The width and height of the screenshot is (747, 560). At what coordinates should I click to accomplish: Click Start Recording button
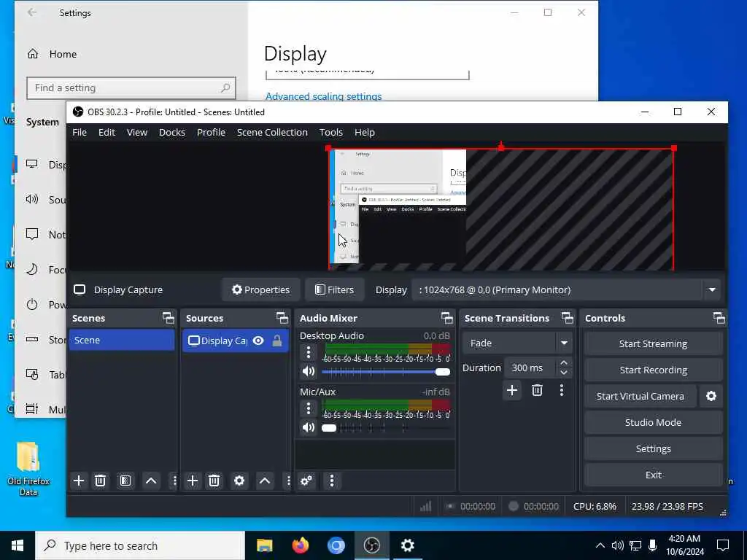tap(653, 370)
